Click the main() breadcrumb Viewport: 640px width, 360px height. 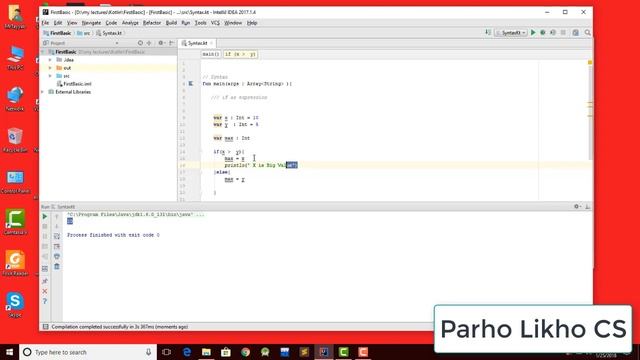[x=211, y=54]
